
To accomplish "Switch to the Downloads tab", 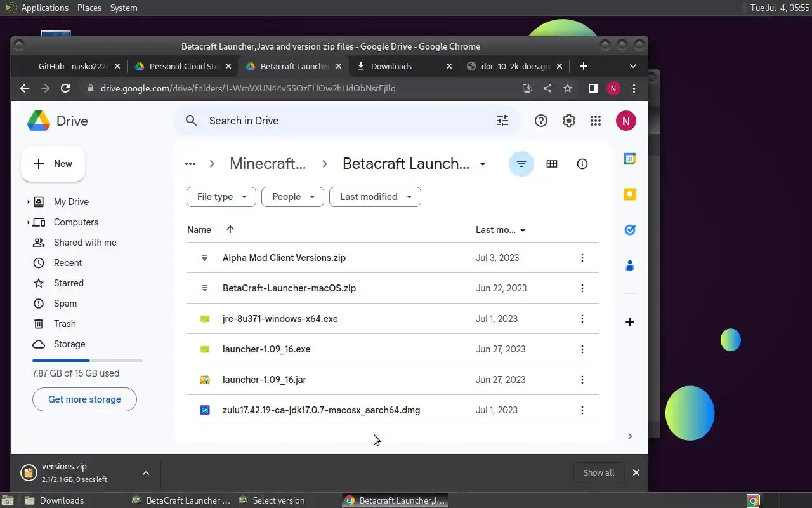I will click(x=404, y=66).
